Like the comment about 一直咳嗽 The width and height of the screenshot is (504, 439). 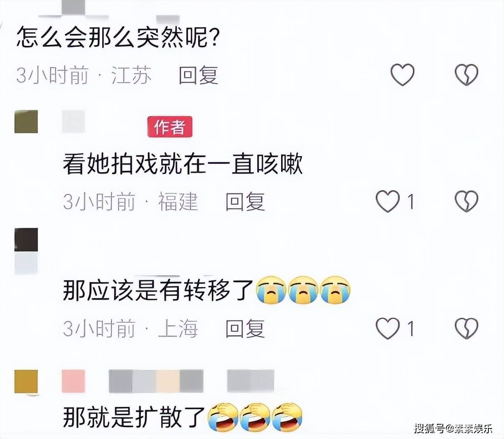click(388, 201)
